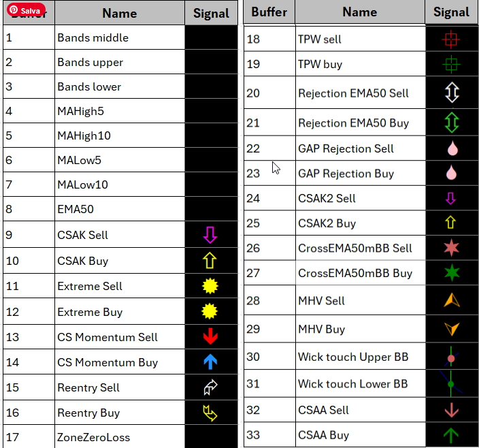The image size is (479, 448).
Task: Click the orange arrowhead for MHV Buy
Action: coord(452,329)
